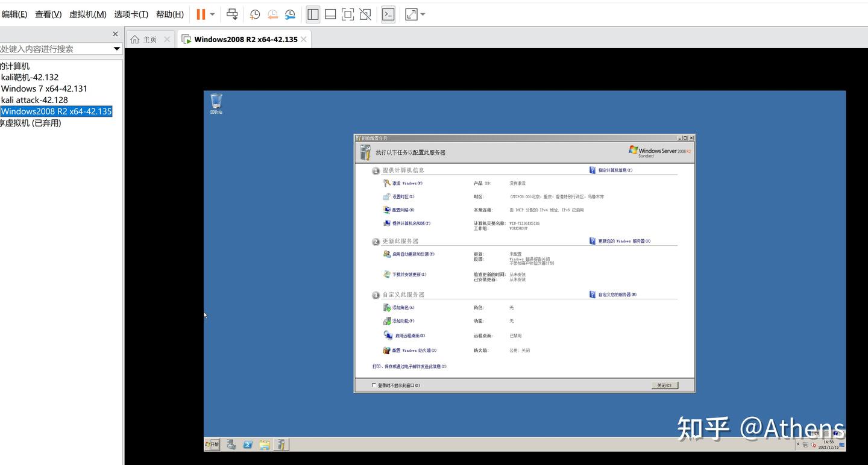Click 提供计算机名和域 link
Screen dimensions: 868x465
411,223
